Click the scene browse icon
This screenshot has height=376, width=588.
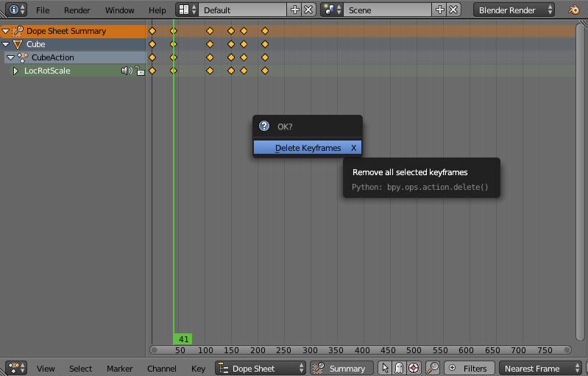coord(332,10)
